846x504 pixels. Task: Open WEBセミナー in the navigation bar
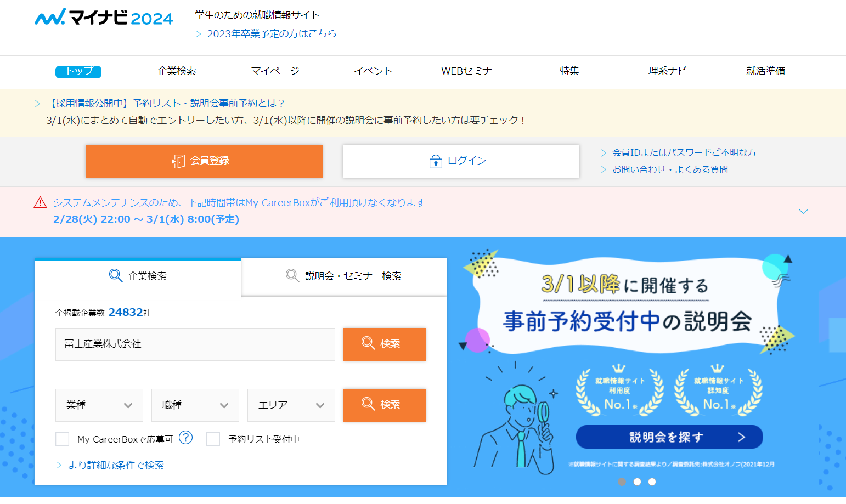[x=471, y=71]
